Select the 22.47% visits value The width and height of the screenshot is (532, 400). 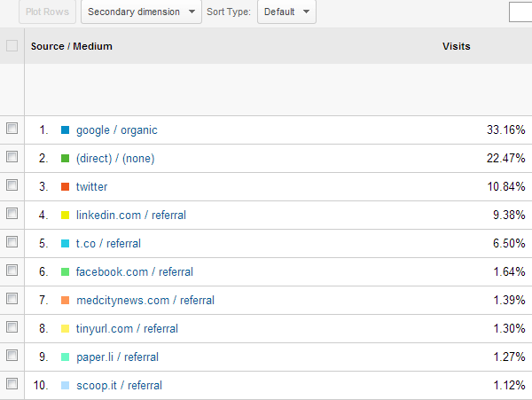click(506, 159)
